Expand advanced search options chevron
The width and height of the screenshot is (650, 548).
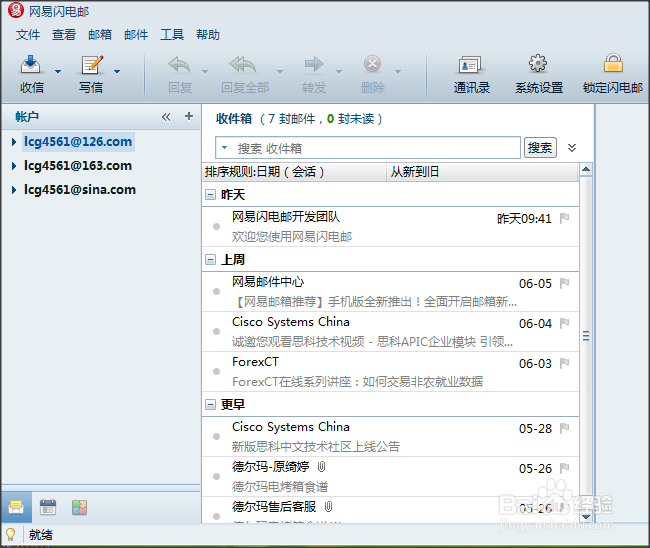[572, 148]
